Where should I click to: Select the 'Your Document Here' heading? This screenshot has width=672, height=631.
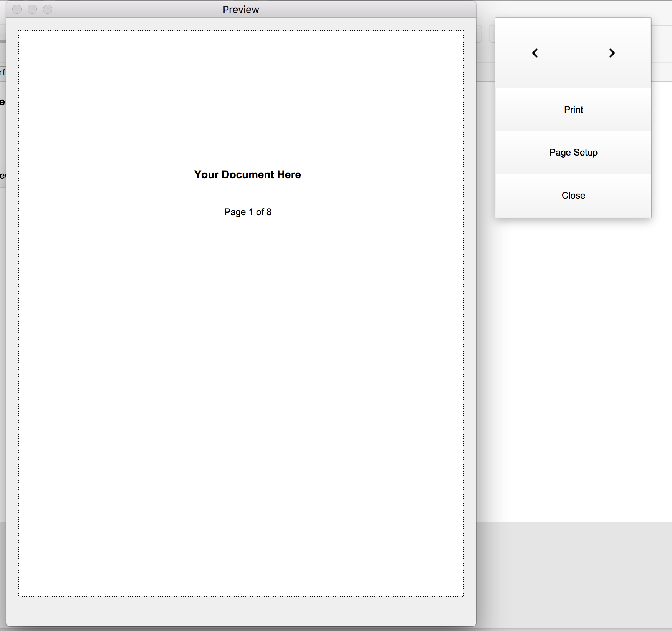pos(247,174)
